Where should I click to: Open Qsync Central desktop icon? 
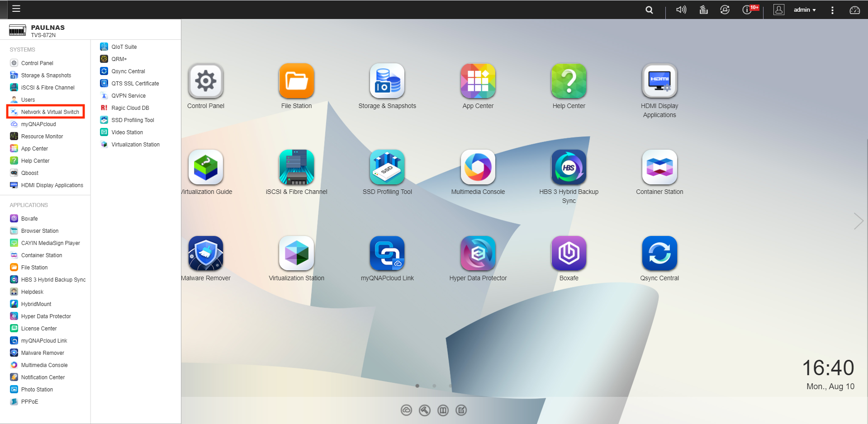click(659, 254)
